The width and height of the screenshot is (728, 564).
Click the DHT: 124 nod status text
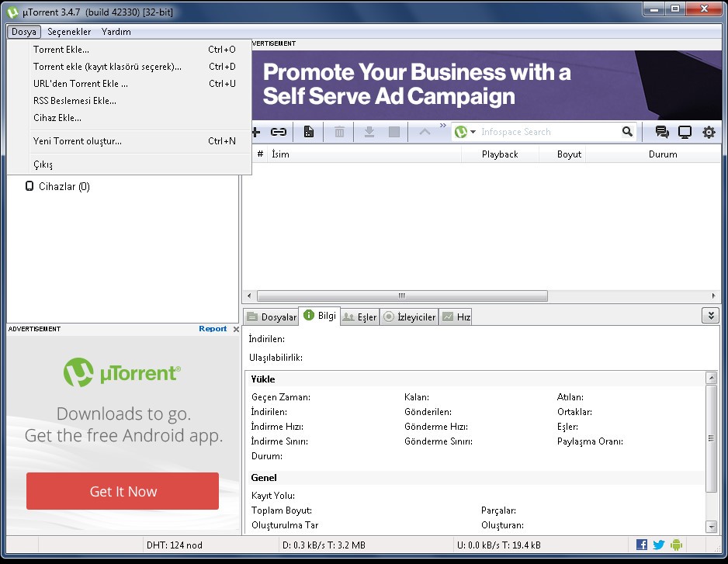175,545
